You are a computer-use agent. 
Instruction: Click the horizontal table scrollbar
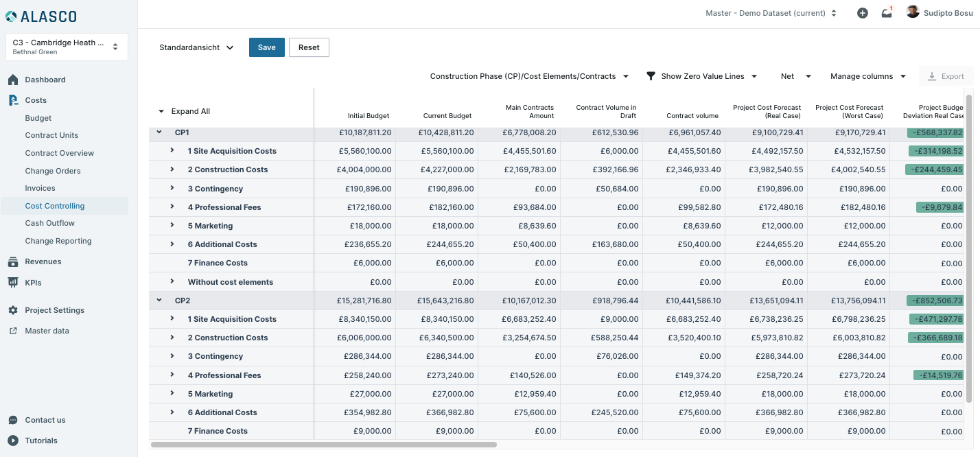tap(323, 445)
